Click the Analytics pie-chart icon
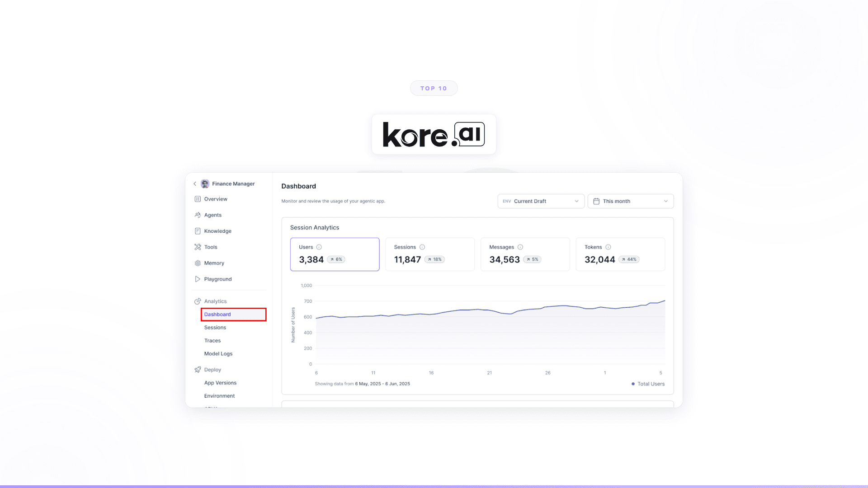The image size is (868, 488). pos(198,301)
